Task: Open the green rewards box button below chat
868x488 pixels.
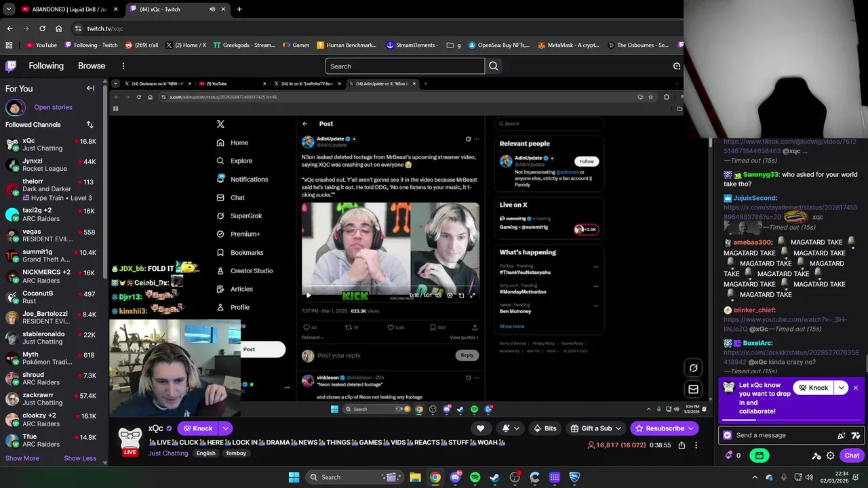Action: point(759,455)
